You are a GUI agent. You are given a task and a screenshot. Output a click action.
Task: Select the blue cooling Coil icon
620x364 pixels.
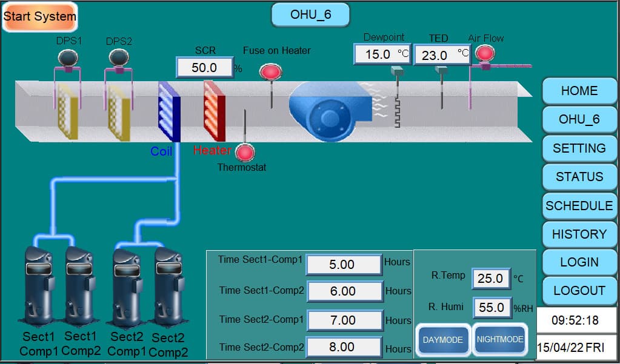[169, 111]
